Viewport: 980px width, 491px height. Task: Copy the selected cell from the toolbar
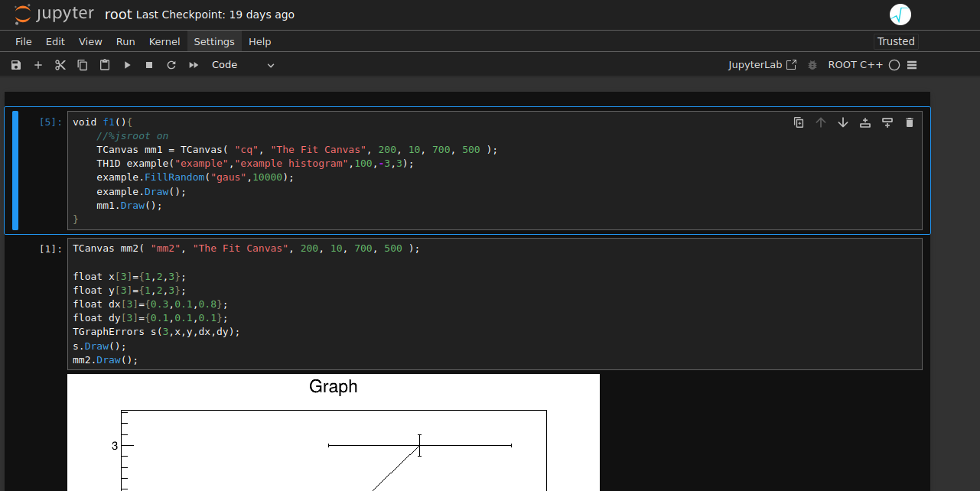(x=83, y=65)
